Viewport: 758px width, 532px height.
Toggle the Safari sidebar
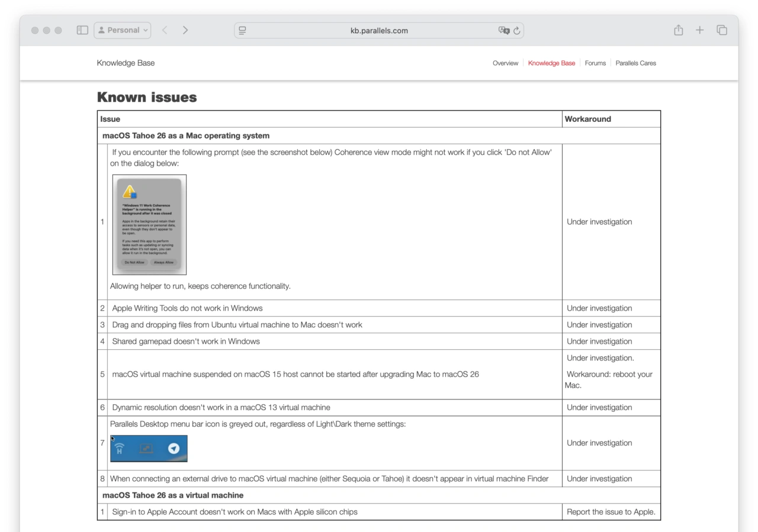(x=82, y=30)
